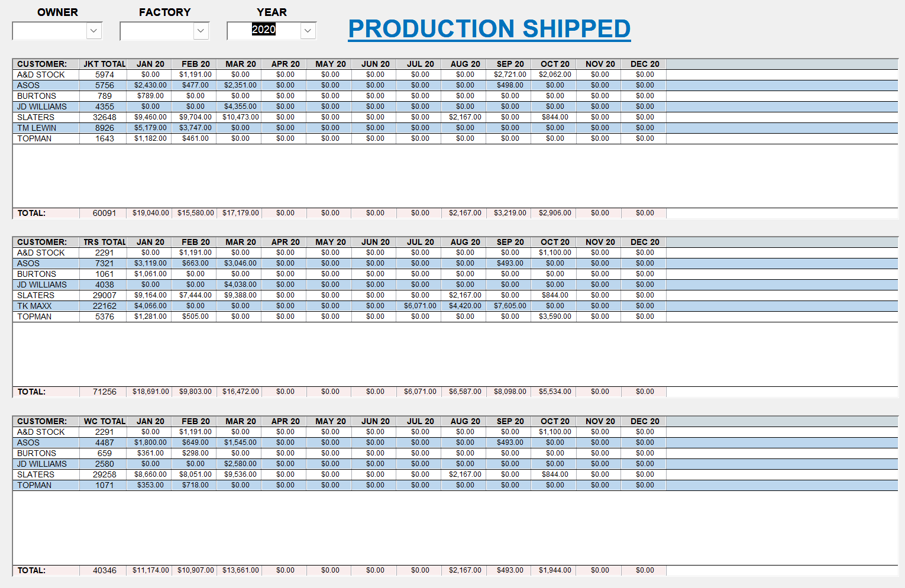Open the YEAR dropdown arrow
This screenshot has width=905, height=588.
pyautogui.click(x=308, y=31)
